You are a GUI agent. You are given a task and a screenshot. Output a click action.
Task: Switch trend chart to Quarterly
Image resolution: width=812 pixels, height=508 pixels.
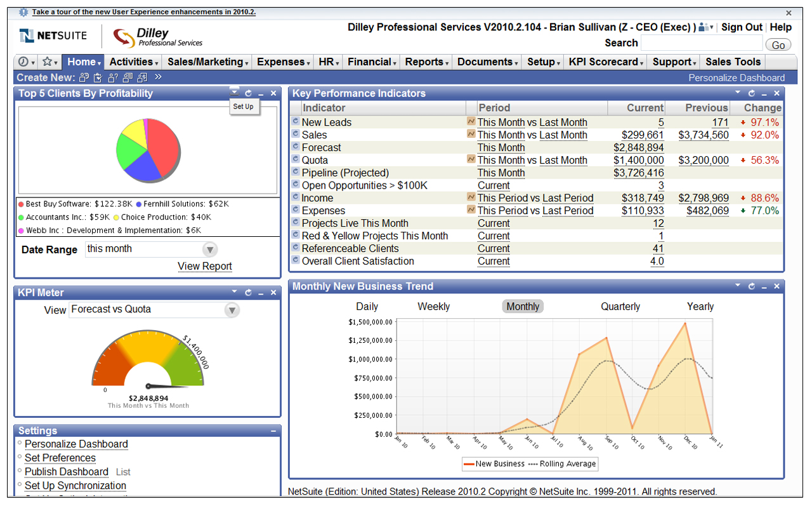[x=620, y=307]
